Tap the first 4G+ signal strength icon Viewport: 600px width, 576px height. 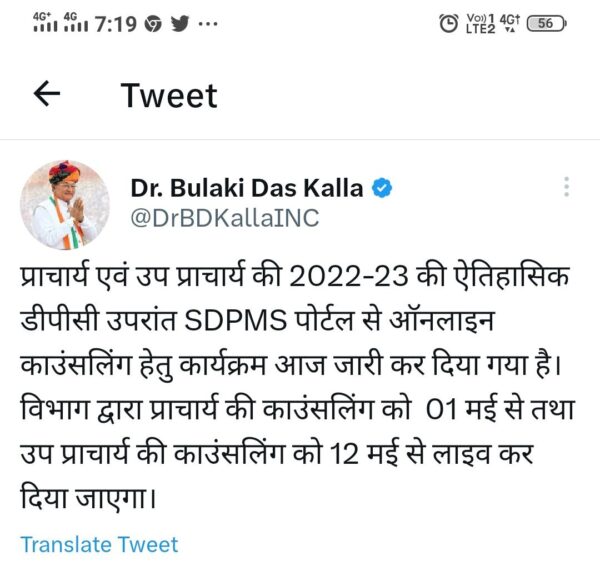[x=45, y=22]
